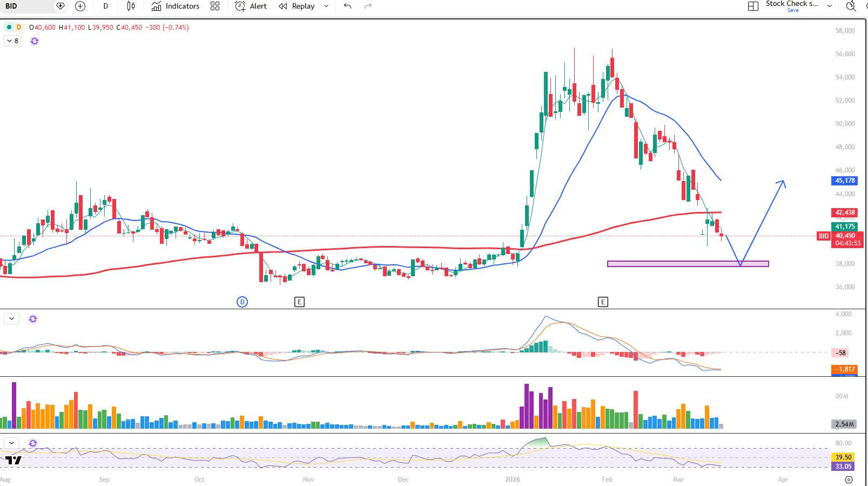The image size is (868, 486).
Task: Change the D daily timeframe interval
Action: [x=105, y=6]
